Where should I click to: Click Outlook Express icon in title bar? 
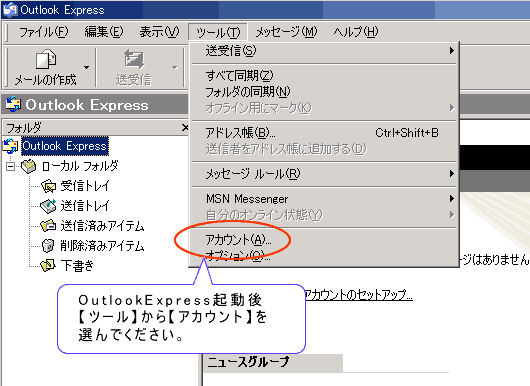click(10, 9)
